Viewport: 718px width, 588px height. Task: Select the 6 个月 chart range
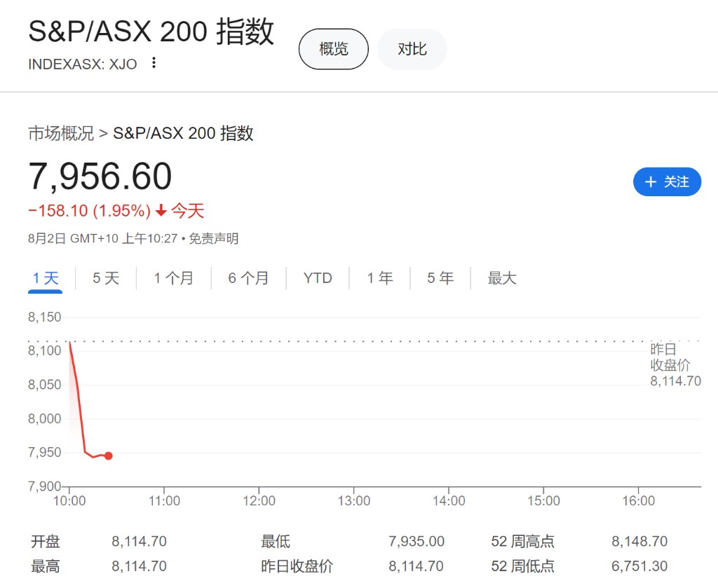pos(248,278)
